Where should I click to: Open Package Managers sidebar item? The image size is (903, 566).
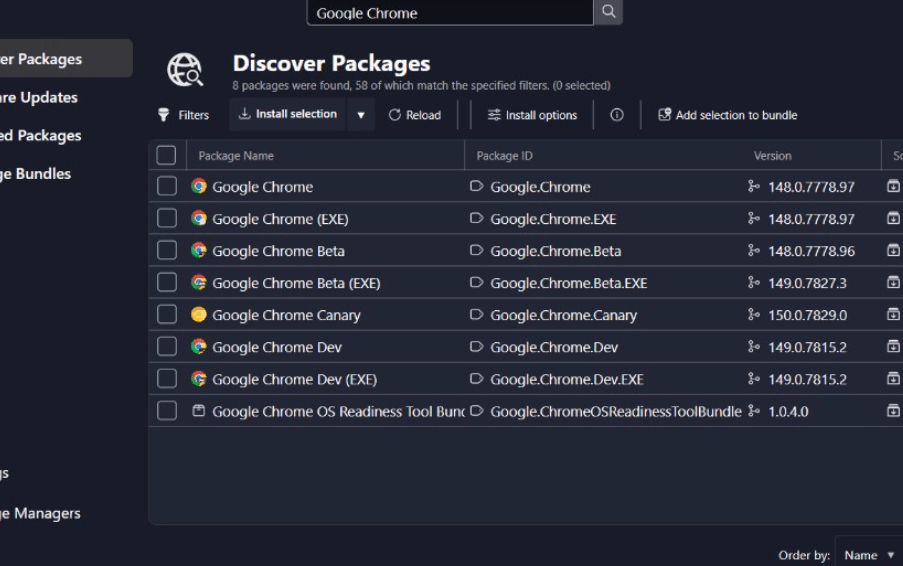[x=40, y=513]
